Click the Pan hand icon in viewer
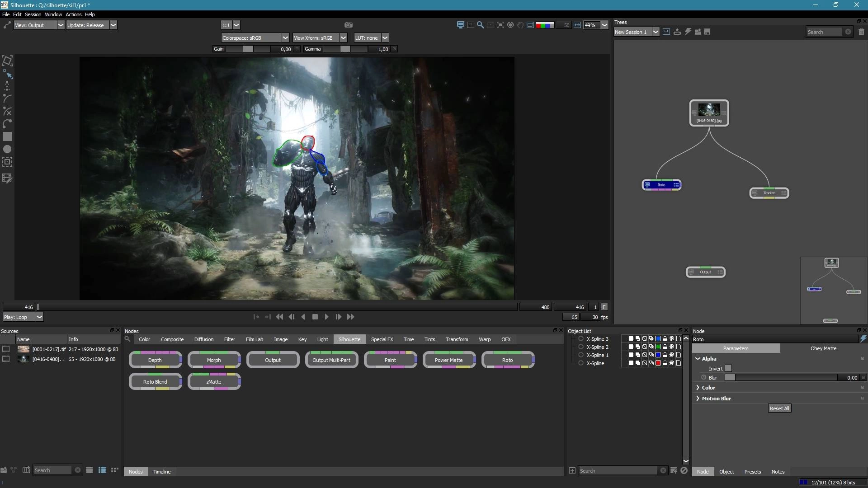Image resolution: width=868 pixels, height=488 pixels. coord(520,25)
